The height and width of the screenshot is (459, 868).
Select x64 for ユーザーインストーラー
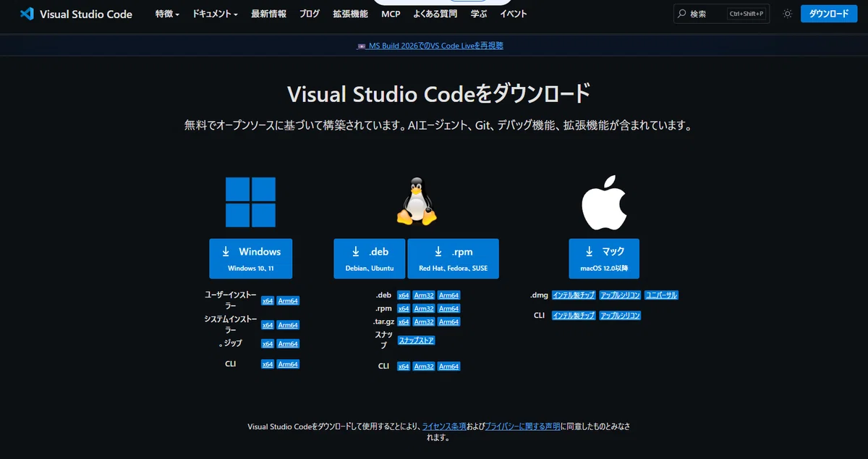click(268, 300)
